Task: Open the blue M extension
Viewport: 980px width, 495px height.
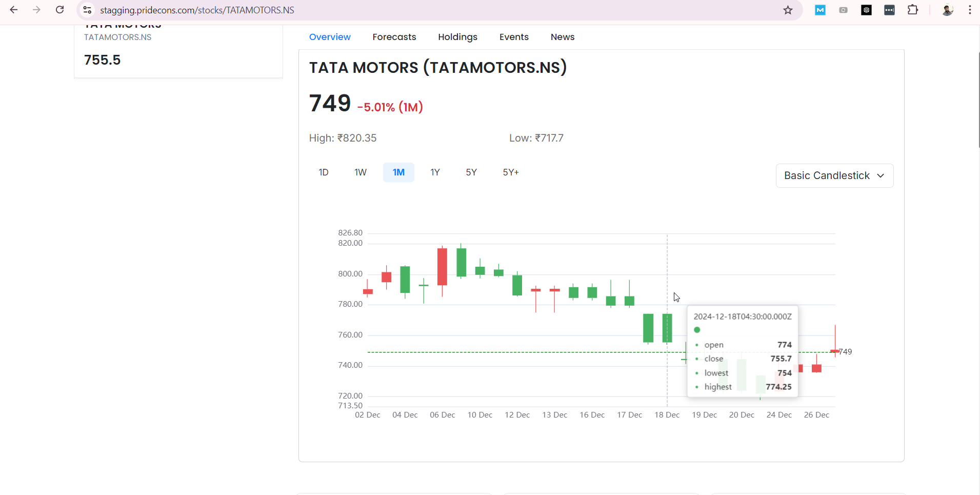Action: point(820,10)
